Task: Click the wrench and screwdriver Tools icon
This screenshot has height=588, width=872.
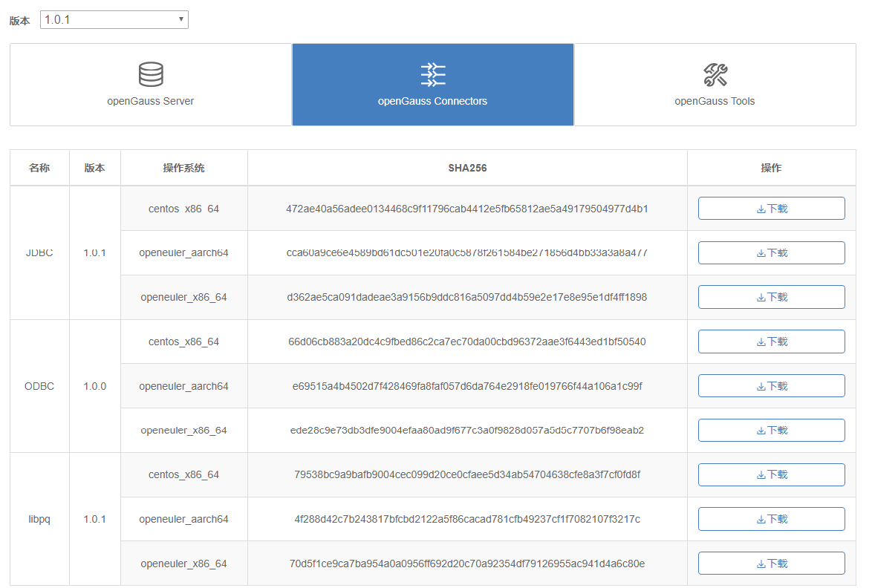Action: [715, 74]
